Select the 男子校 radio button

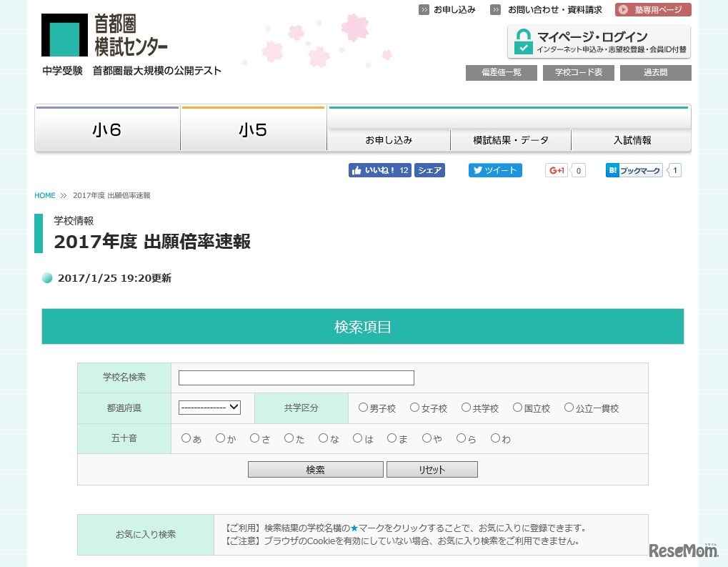click(364, 408)
